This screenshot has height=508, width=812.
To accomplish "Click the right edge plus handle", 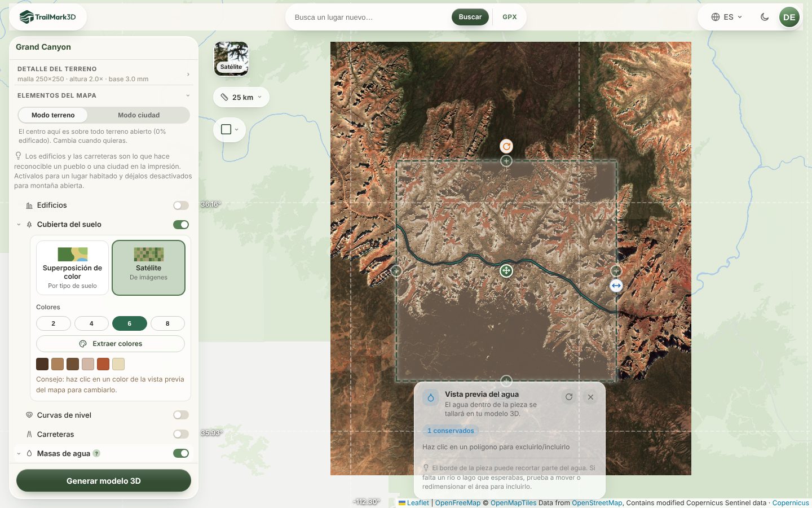I will [x=616, y=271].
